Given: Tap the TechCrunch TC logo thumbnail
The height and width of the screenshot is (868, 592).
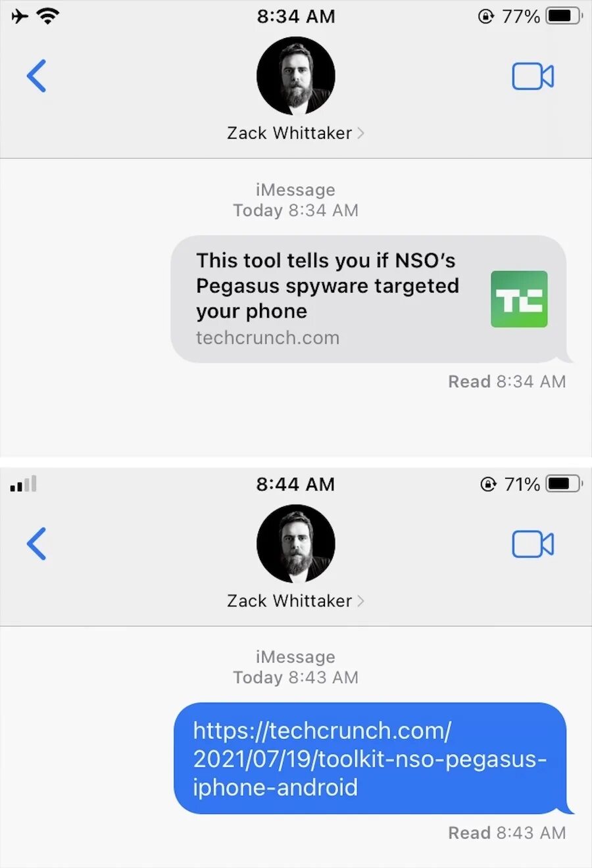Looking at the screenshot, I should pos(519,299).
